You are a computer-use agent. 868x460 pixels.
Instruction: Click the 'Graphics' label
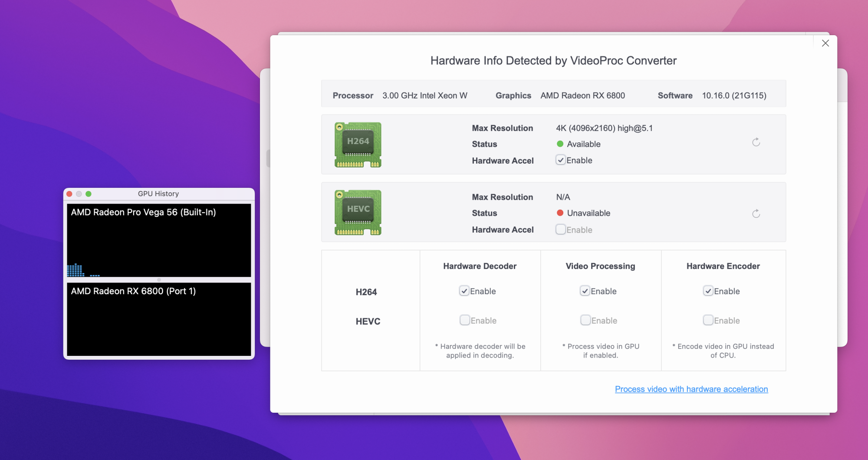(513, 95)
